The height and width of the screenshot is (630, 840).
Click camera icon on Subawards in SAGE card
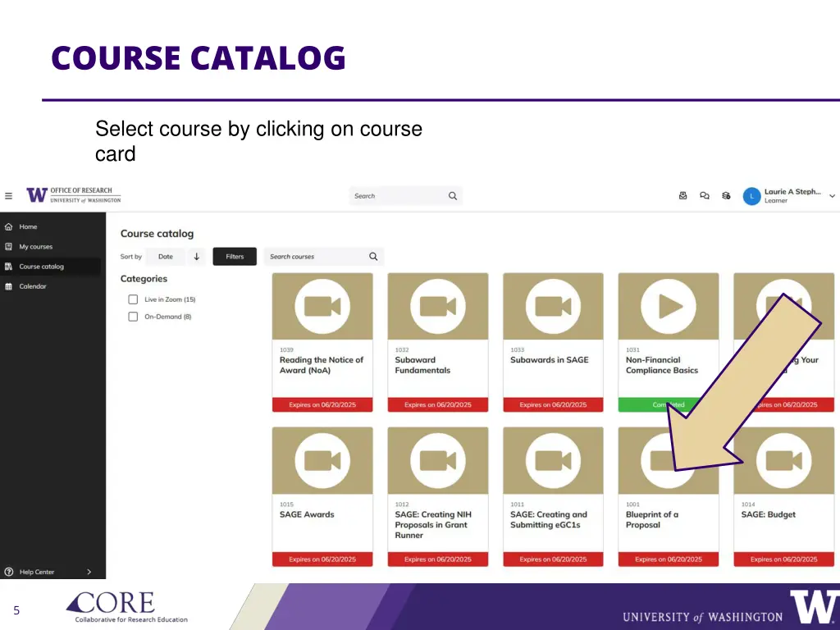click(553, 307)
